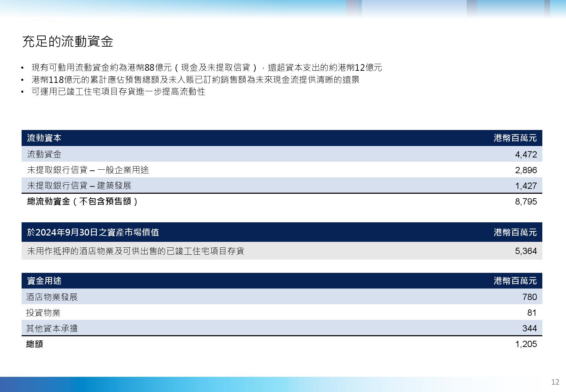Click the 流動資金 row label
The width and height of the screenshot is (566, 392).
(44, 154)
